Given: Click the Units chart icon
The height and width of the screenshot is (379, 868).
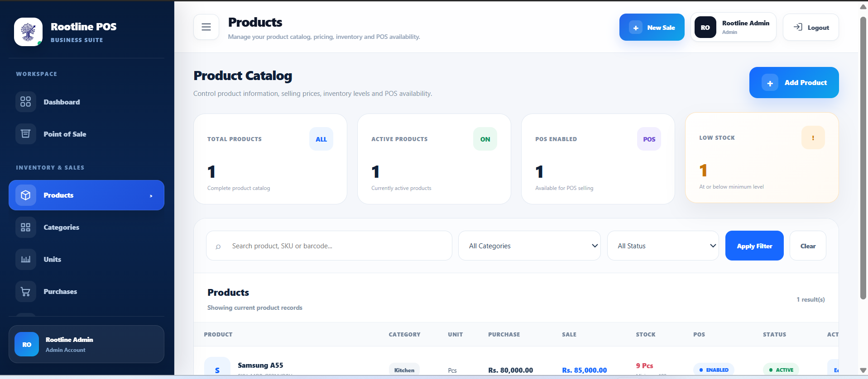Looking at the screenshot, I should [26, 259].
